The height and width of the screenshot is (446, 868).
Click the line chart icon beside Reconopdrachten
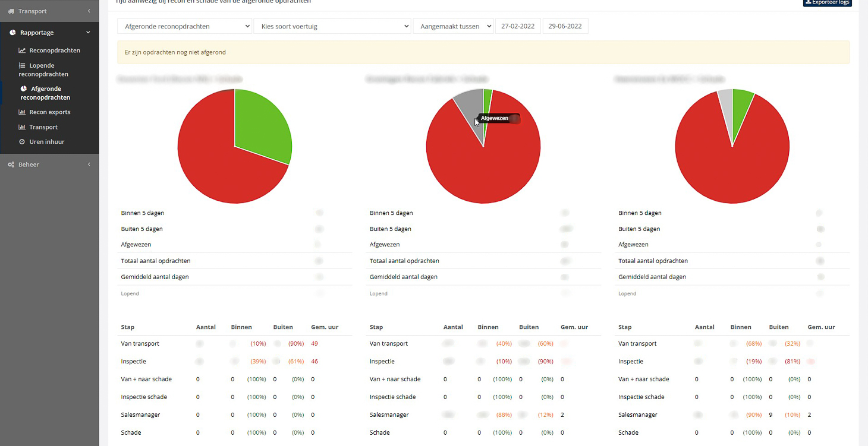[22, 50]
